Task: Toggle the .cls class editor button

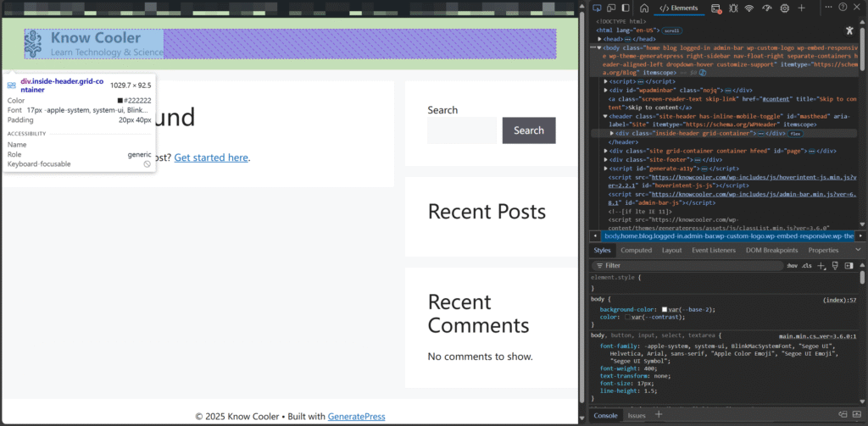Action: [807, 266]
